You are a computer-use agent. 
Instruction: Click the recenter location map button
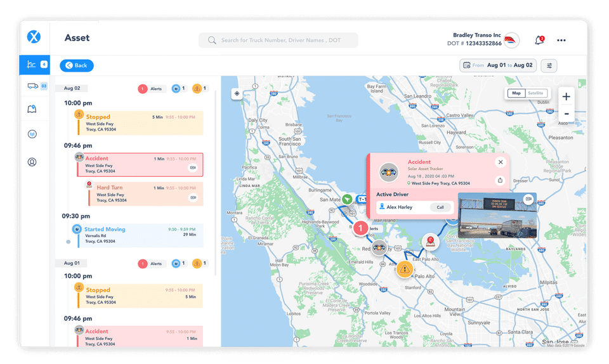237,93
